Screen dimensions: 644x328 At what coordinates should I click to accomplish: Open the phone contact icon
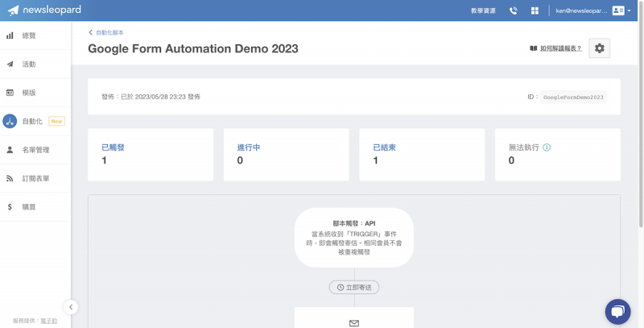point(513,10)
